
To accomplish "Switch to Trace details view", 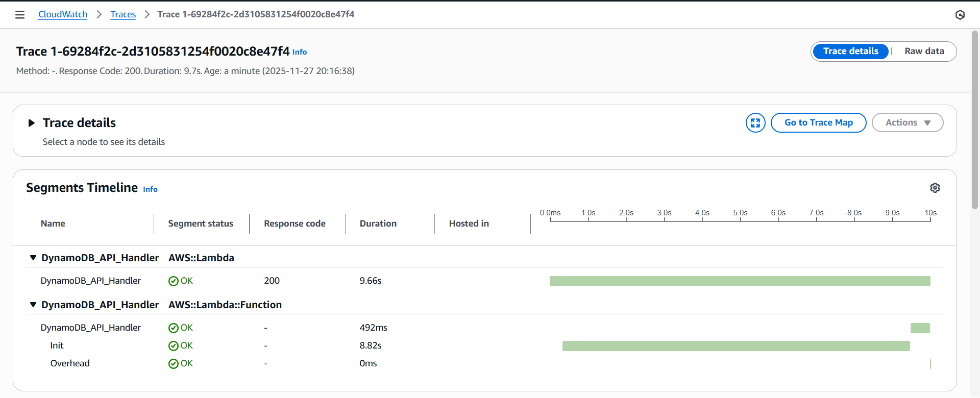I will 850,52.
